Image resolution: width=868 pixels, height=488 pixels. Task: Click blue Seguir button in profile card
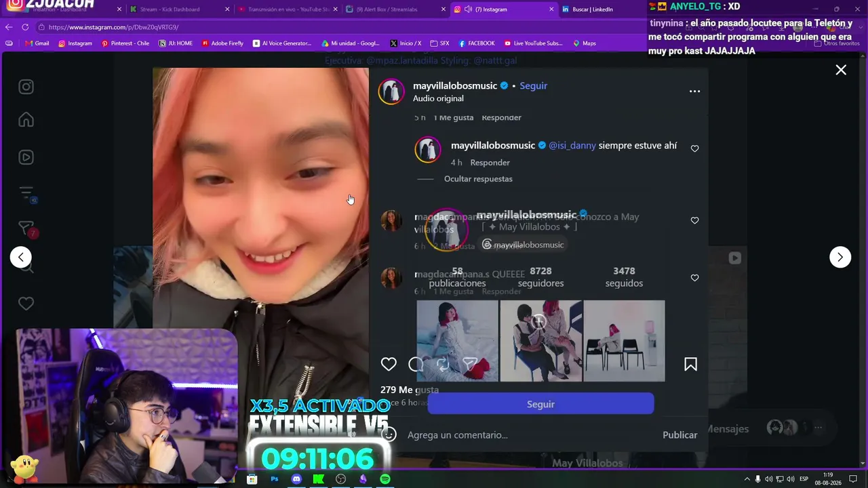pyautogui.click(x=540, y=404)
